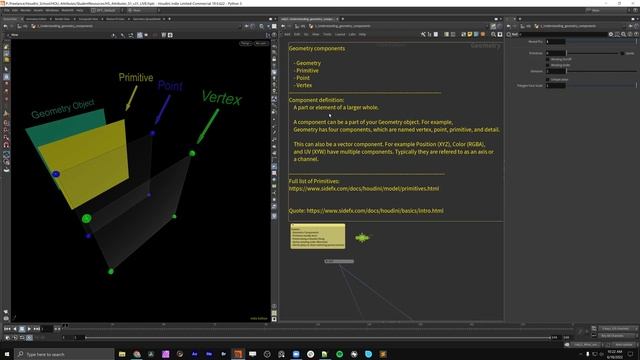Viewport: 640px width, 360px height.
Task: Jump to last frame on playbar
Action: click(x=36, y=329)
